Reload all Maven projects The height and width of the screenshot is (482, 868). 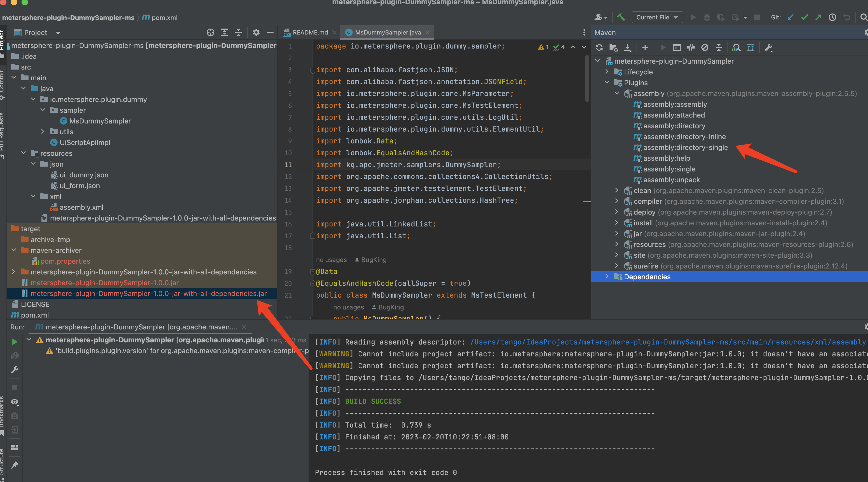[x=600, y=47]
